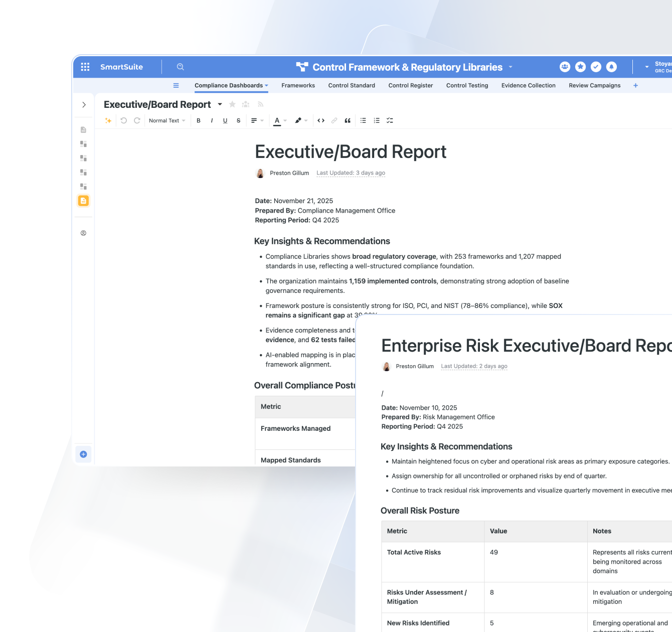Apply bulleted list formatting
Viewport: 672px width, 632px height.
(363, 120)
